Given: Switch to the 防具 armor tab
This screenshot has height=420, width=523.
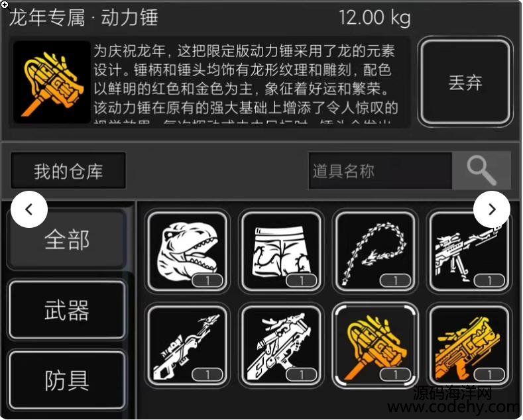Looking at the screenshot, I should 67,381.
